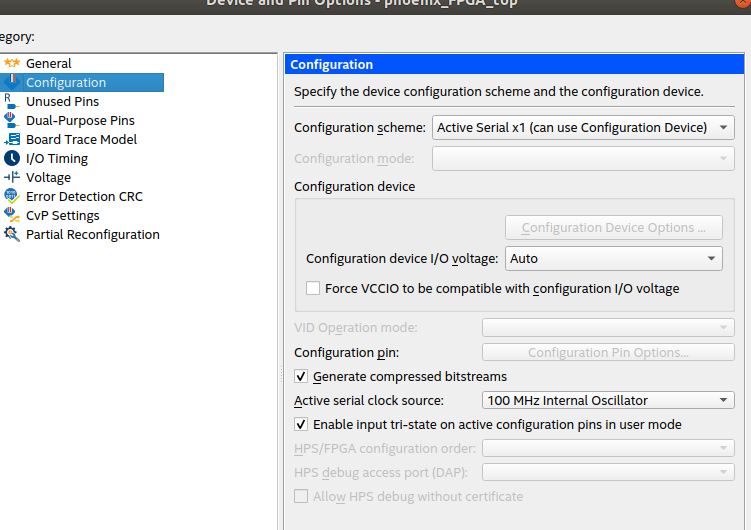751x530 pixels.
Task: Click the Board Trace Model icon
Action: coord(12,139)
